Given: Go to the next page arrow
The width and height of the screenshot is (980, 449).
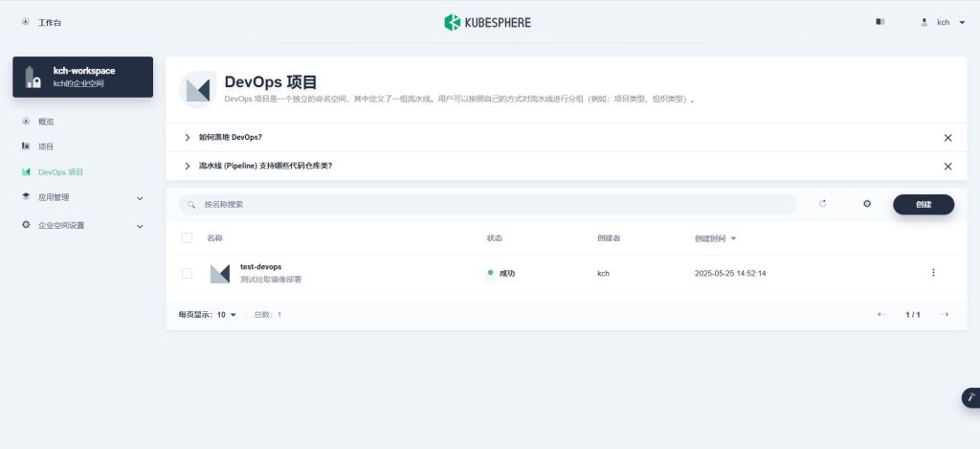Looking at the screenshot, I should [x=945, y=315].
